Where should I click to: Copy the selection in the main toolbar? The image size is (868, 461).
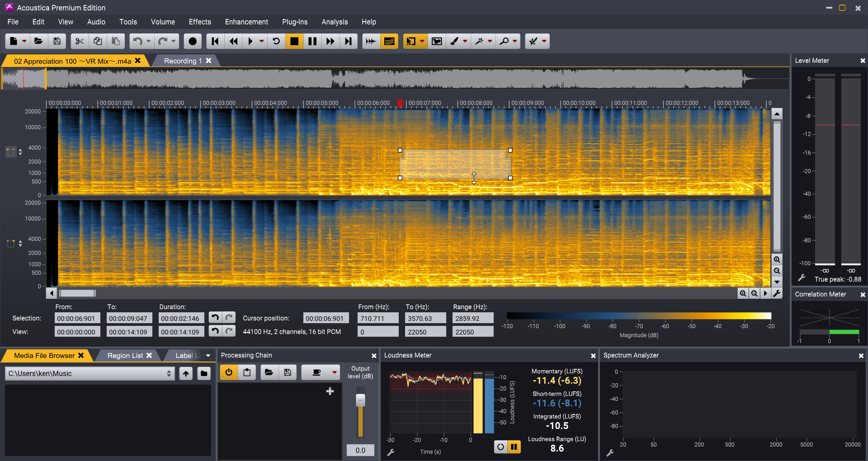click(x=98, y=41)
